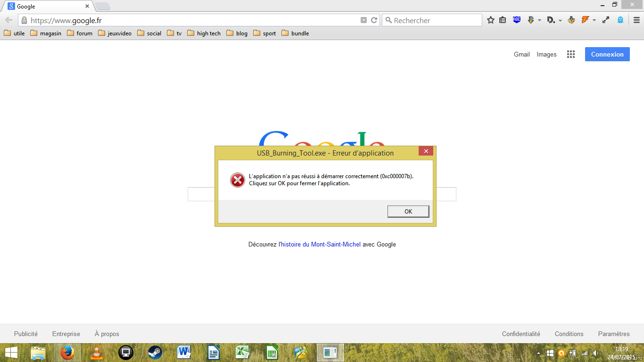Show hidden system tray icons

click(x=539, y=353)
